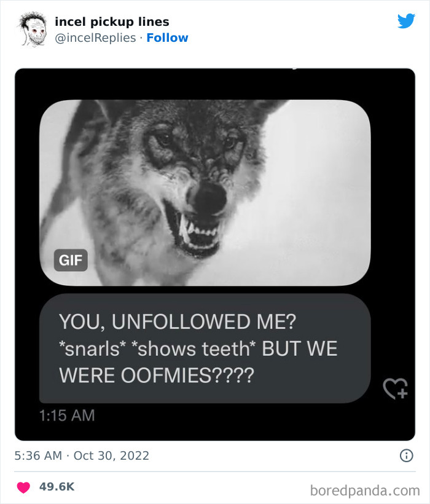Click the GIF badge on the wolf image
430x504 pixels.
71,260
